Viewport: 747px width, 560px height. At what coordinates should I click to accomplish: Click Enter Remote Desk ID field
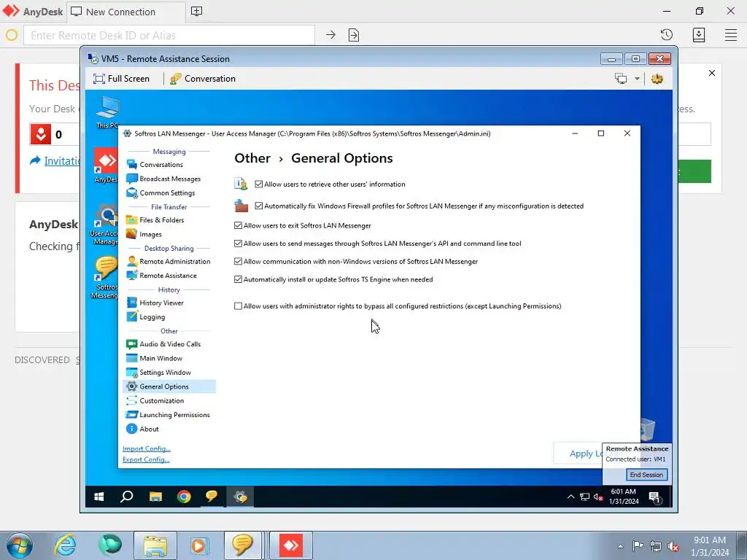(169, 35)
